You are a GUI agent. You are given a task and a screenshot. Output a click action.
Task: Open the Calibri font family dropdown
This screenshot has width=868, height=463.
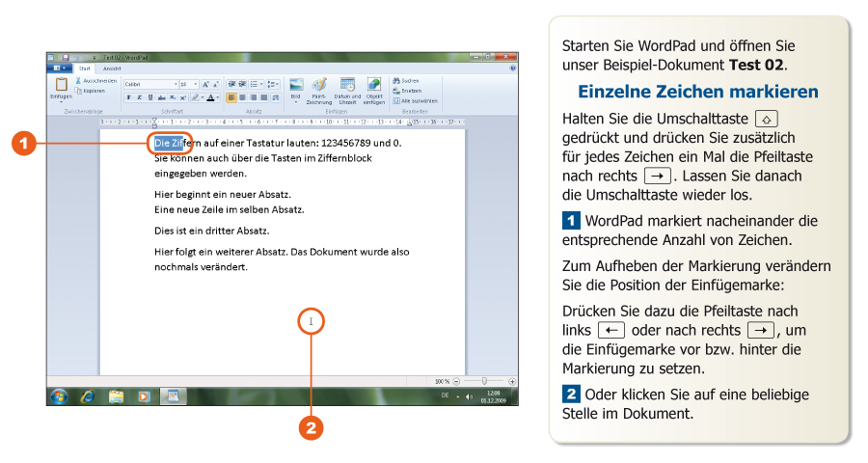176,84
